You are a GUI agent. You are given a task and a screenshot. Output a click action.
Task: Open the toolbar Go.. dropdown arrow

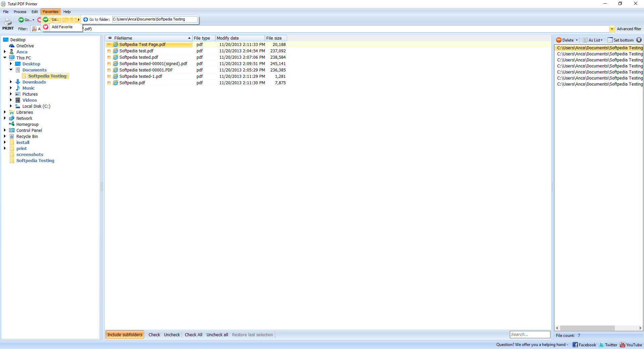[x=33, y=20]
